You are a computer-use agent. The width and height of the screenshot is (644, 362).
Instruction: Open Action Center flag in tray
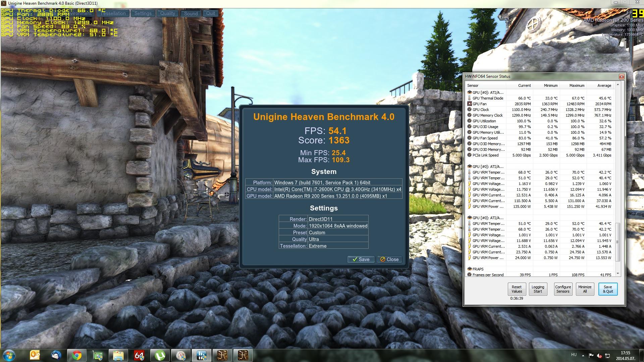pos(591,356)
